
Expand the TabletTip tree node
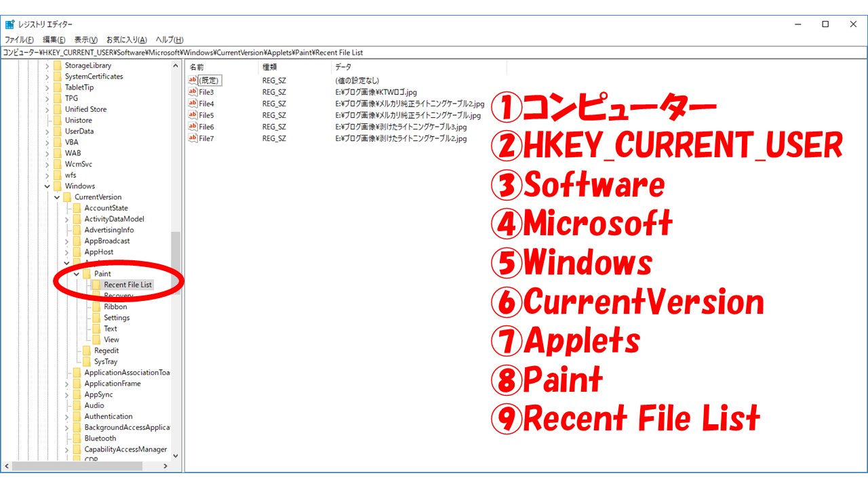(x=47, y=87)
